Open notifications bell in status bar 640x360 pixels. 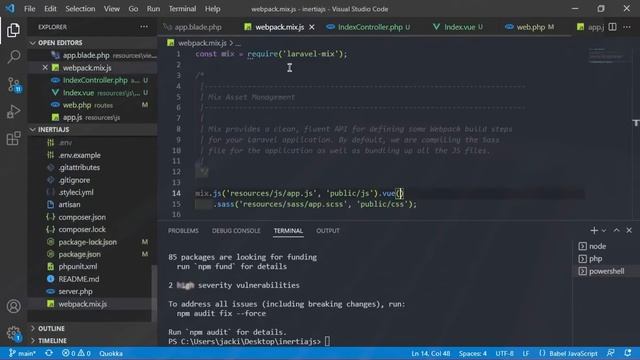click(x=628, y=353)
